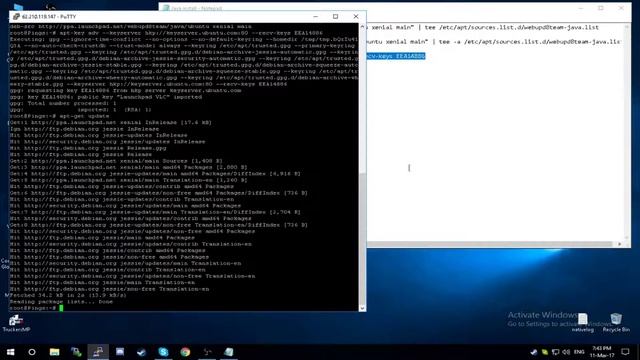Click the taskbar icon left of Skype
Screen dimensions: 640x360
tap(142, 352)
